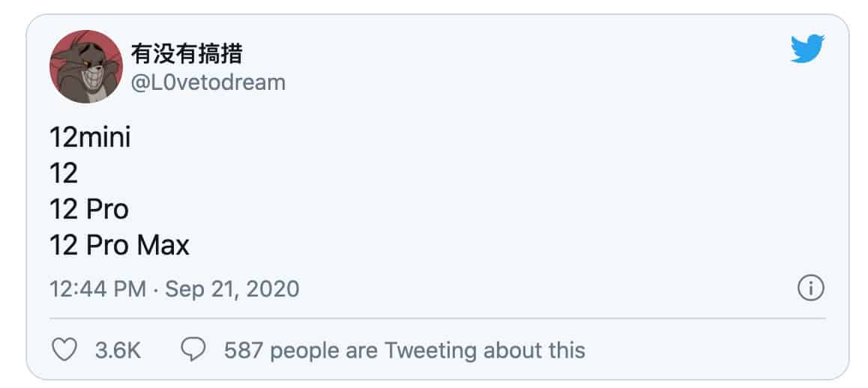Image resolution: width=868 pixels, height=388 pixels.
Task: Open the circled info icon
Action: [811, 288]
